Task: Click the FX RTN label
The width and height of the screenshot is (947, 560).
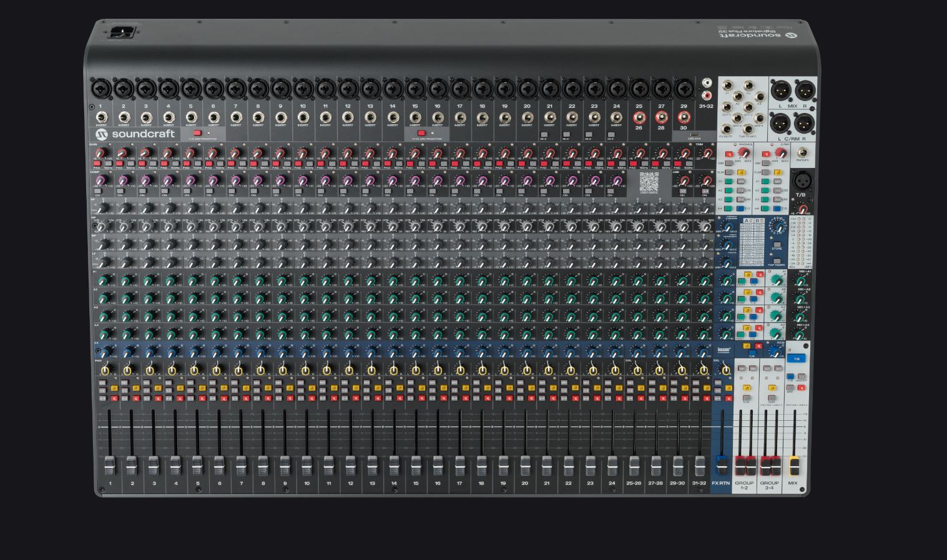Action: point(721,483)
